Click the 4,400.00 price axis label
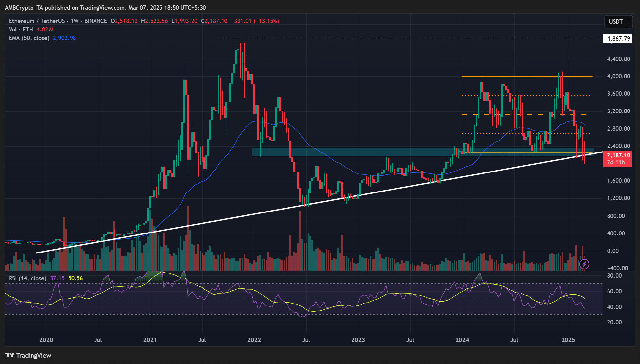This screenshot has width=640, height=364. (x=618, y=59)
